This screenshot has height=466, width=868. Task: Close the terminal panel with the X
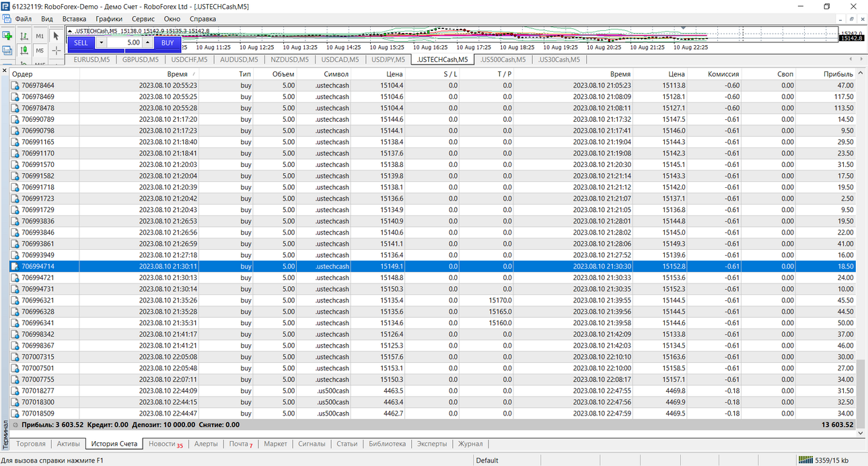click(4, 71)
